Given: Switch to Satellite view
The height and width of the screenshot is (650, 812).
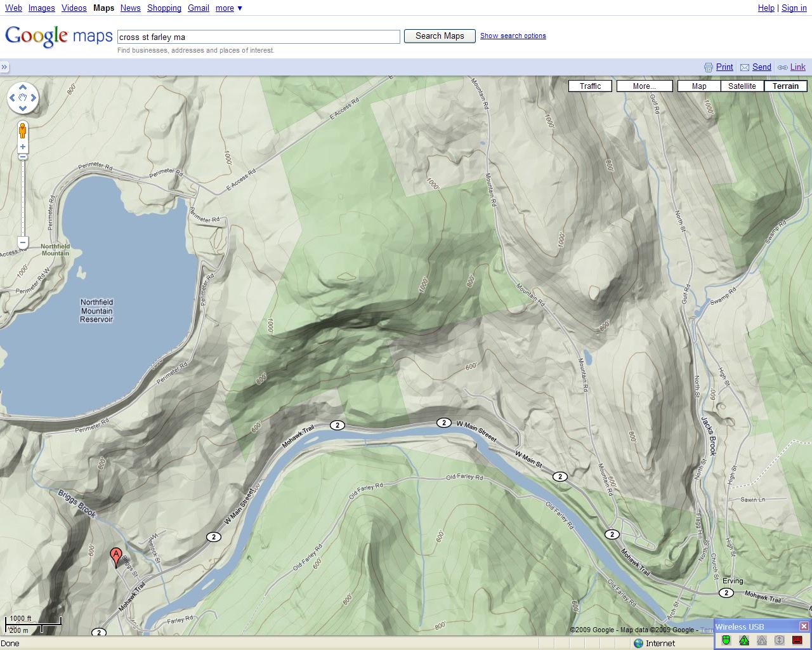Looking at the screenshot, I should (742, 86).
